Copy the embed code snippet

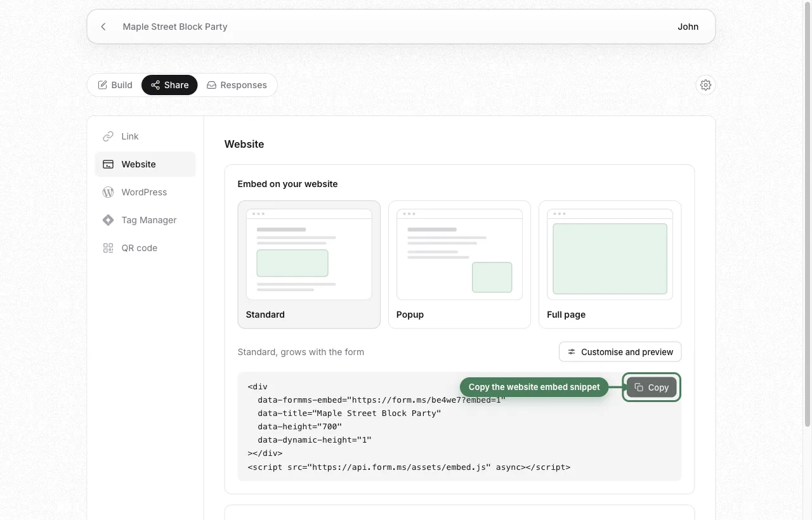click(x=652, y=387)
